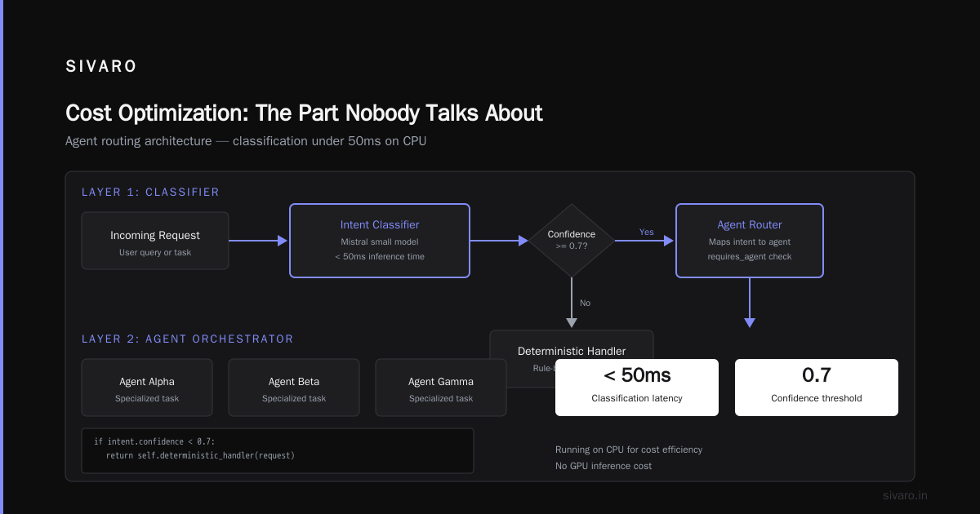Click the 'Classification latency' caption

coord(637,399)
